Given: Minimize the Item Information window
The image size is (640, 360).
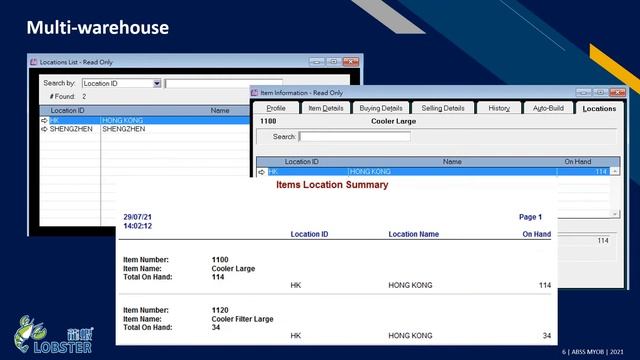Looking at the screenshot, I should [583, 93].
